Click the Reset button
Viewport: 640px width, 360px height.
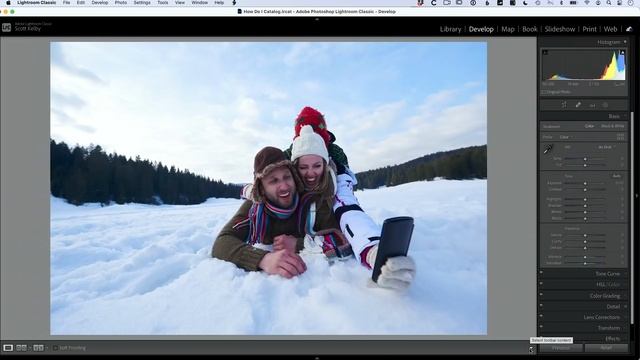[x=606, y=348]
